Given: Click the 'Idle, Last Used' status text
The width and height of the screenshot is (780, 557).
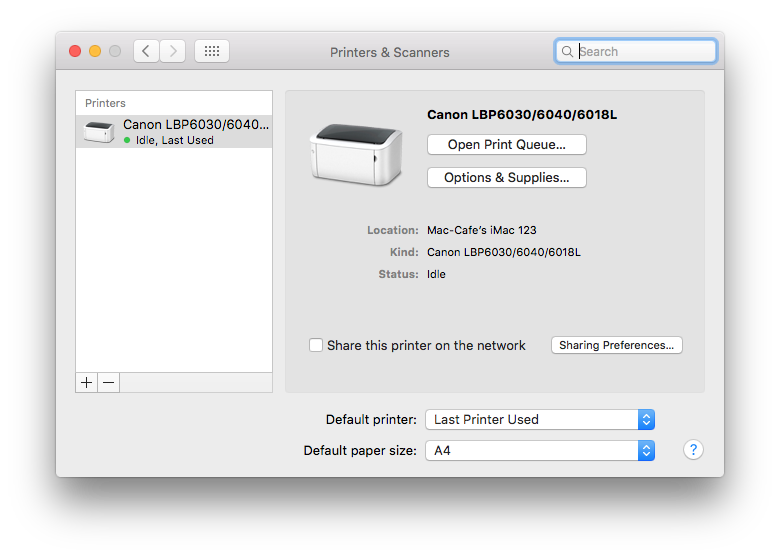Looking at the screenshot, I should (175, 140).
